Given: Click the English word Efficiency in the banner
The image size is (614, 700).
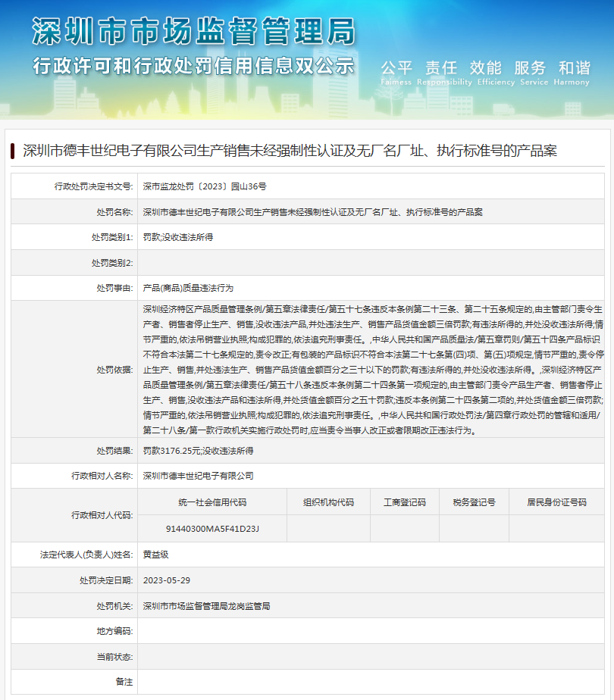Looking at the screenshot, I should [x=496, y=82].
